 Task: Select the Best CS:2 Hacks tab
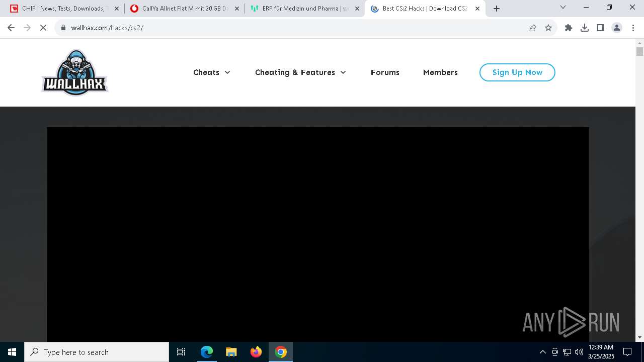(x=425, y=9)
